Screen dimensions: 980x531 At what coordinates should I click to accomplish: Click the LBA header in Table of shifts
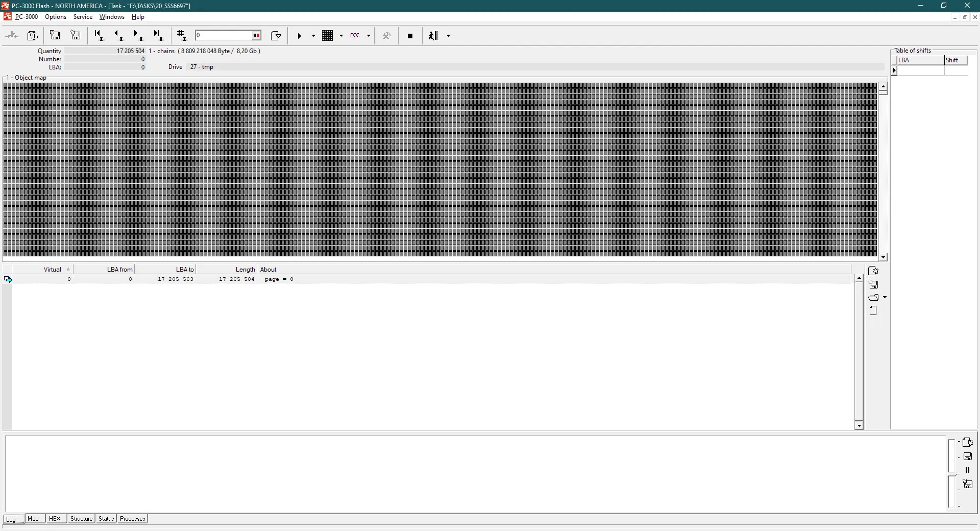pos(920,60)
